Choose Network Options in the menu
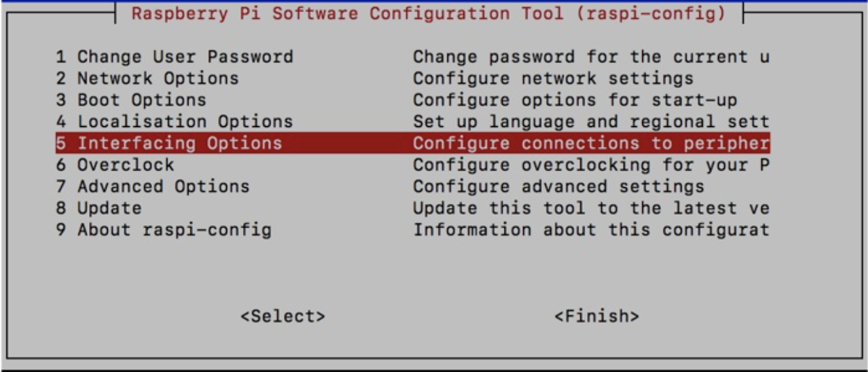This screenshot has width=868, height=372. 147,79
